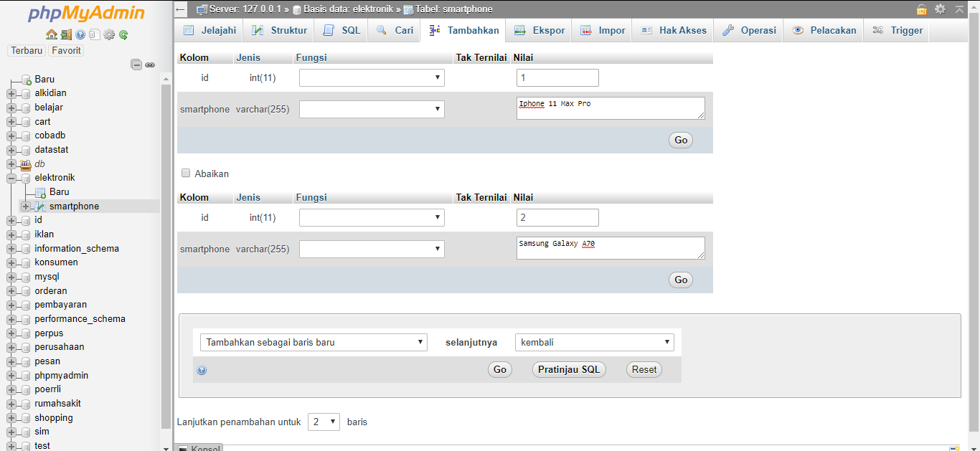Open Fungsi dropdown for second smartphone row
980x451 pixels.
click(372, 250)
